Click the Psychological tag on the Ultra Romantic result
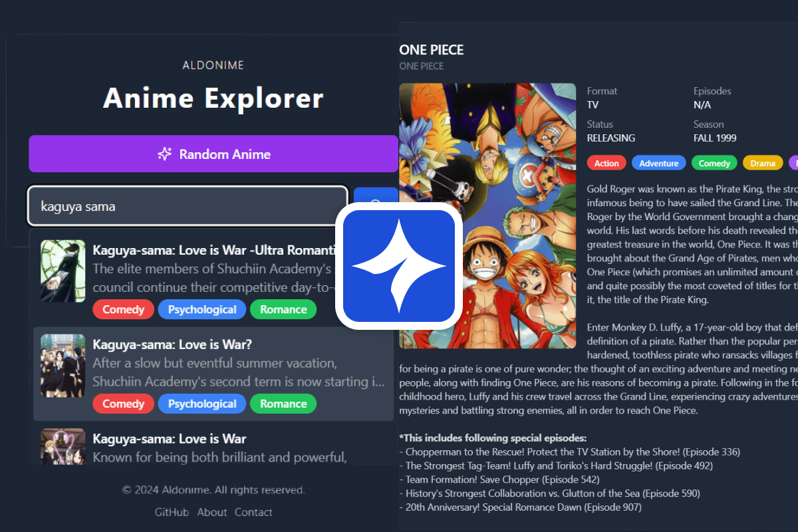The width and height of the screenshot is (798, 532). [202, 309]
